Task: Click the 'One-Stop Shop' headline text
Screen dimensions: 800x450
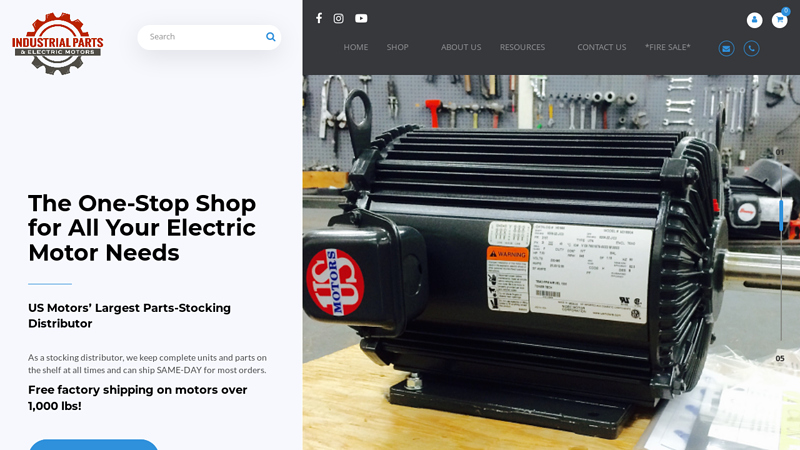Action: [x=142, y=228]
